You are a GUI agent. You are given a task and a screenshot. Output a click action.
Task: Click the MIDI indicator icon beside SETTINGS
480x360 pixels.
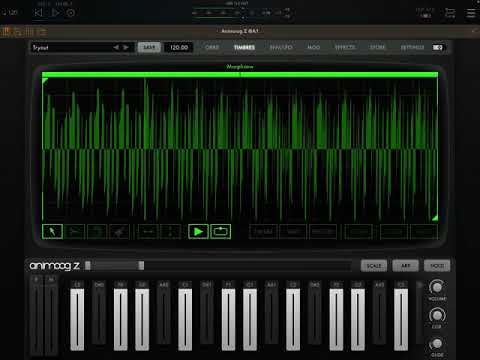pyautogui.click(x=438, y=47)
